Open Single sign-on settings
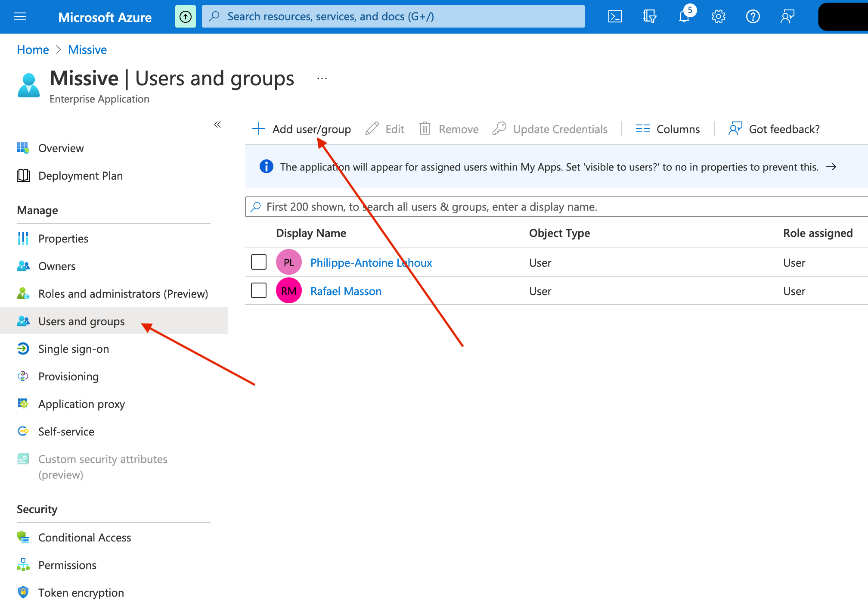 (74, 349)
